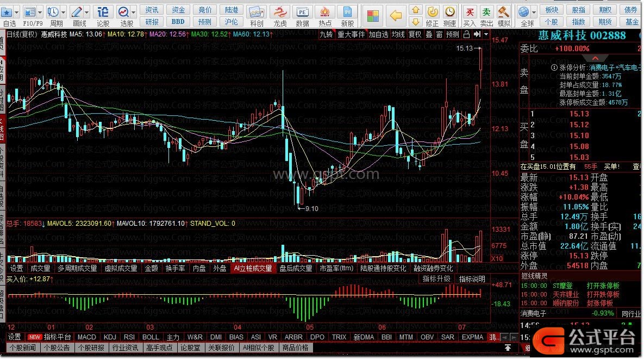Click the 周期 clock period icon
Screen dimensions: 644x359
point(53,12)
